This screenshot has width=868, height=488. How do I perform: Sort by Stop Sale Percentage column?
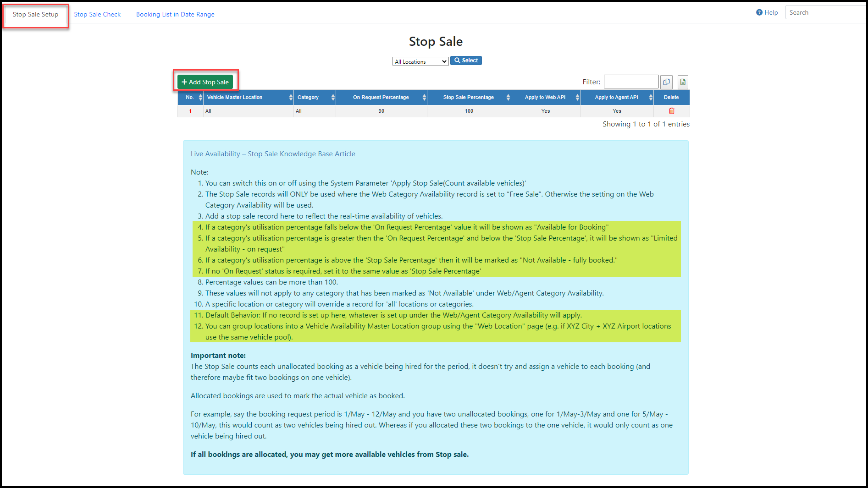click(x=469, y=97)
